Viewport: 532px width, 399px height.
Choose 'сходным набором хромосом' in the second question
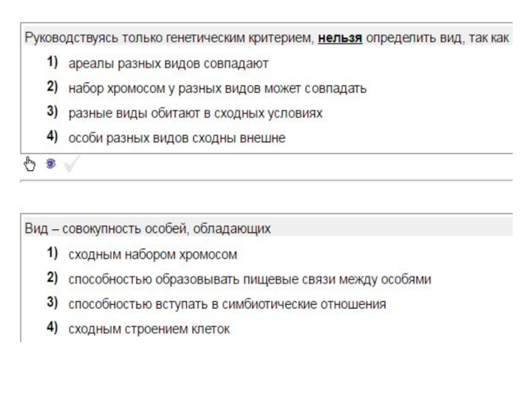(x=152, y=254)
